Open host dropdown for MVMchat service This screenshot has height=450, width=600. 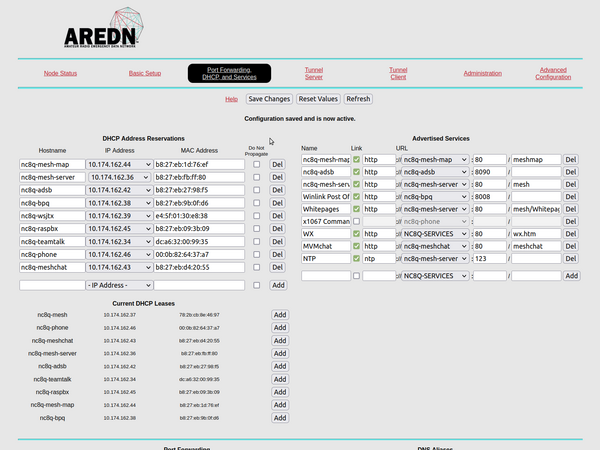click(x=435, y=246)
